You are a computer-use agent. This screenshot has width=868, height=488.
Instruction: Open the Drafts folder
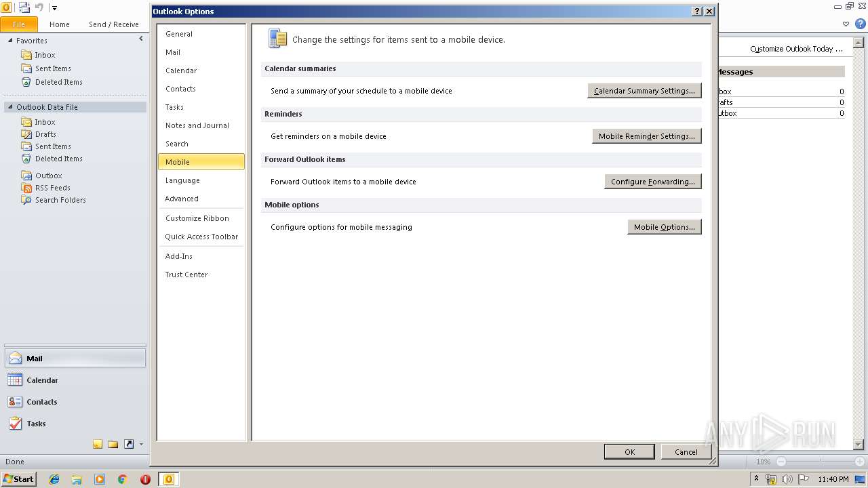click(x=45, y=134)
